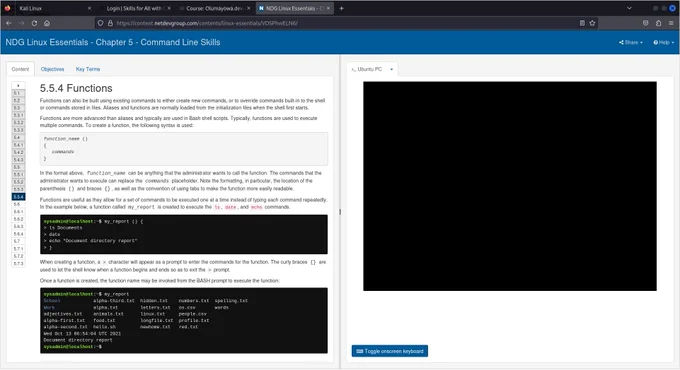The image size is (680, 370).
Task: Select the Objectives tab
Action: 52,69
